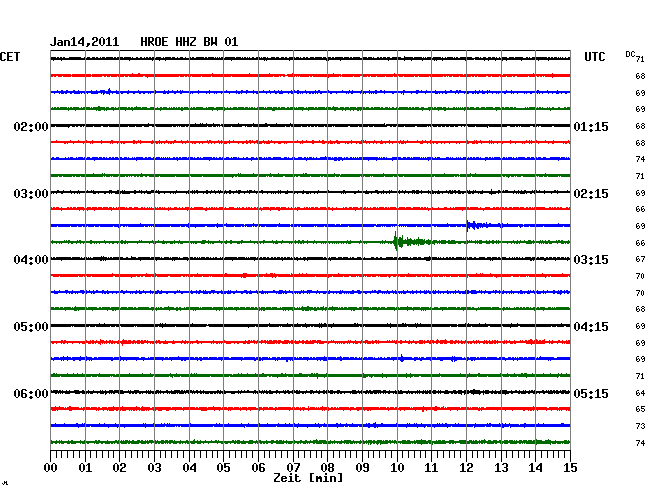Select the station title HROE HHZ BW 01

pos(189,42)
